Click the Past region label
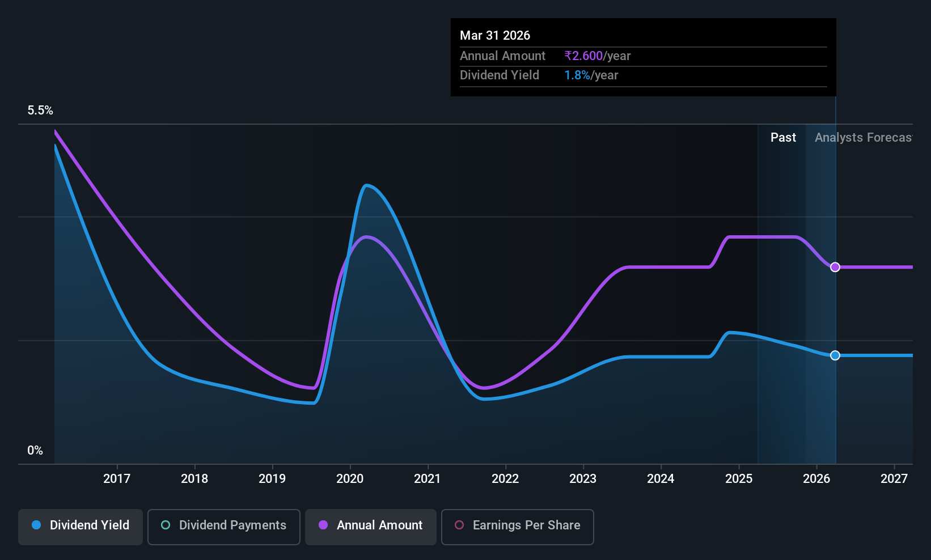The width and height of the screenshot is (931, 560). pyautogui.click(x=783, y=138)
